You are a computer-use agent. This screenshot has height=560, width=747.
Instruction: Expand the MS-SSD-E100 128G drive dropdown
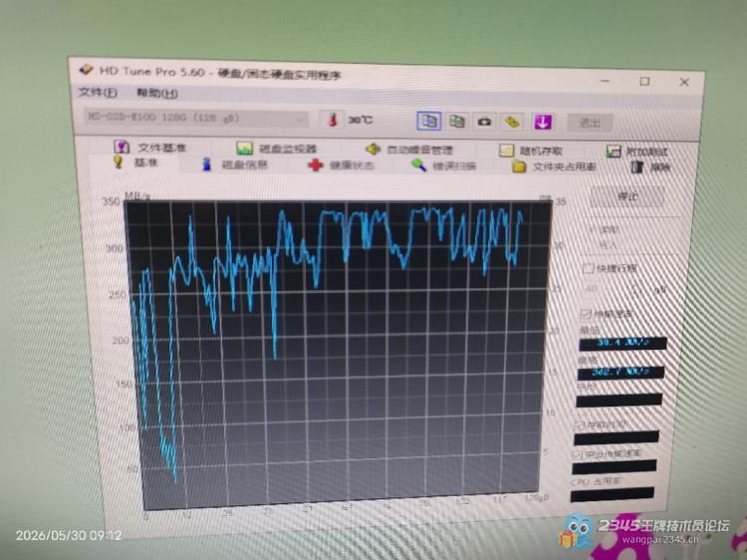point(196,119)
